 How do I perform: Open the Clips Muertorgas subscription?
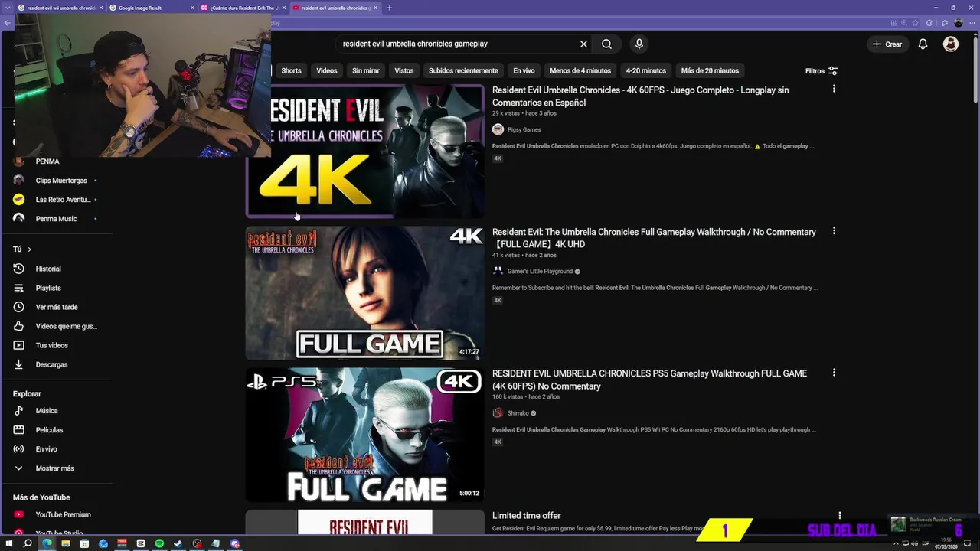[x=61, y=181]
